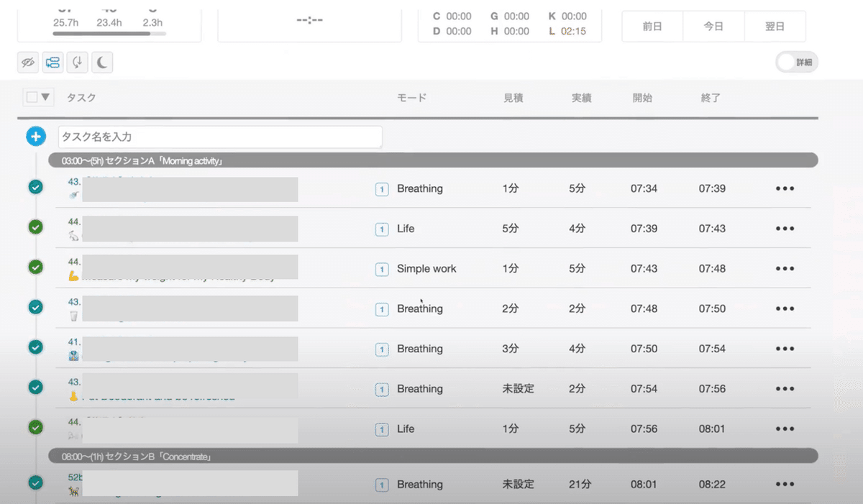Click the select-all checkbox above the task list
863x504 pixels.
[30, 96]
